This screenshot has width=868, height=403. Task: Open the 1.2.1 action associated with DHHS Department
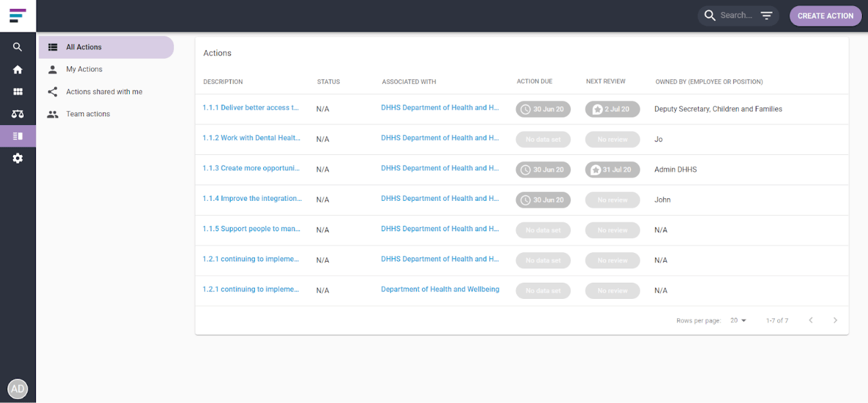click(250, 259)
